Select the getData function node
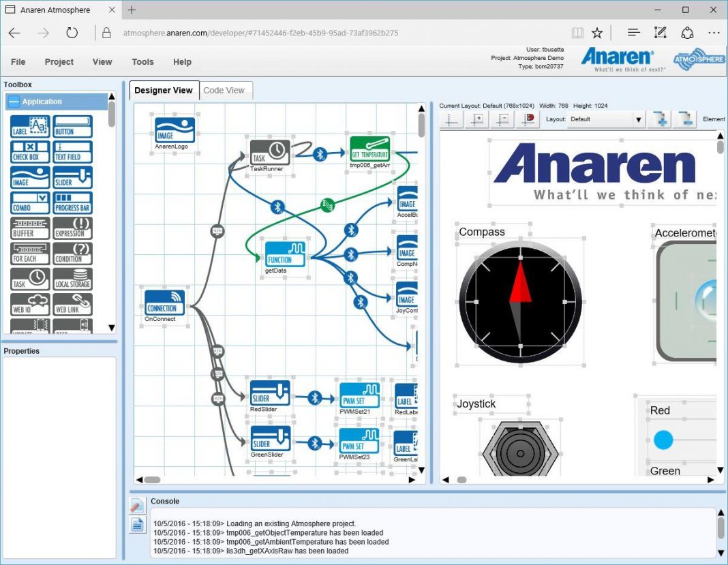The height and width of the screenshot is (565, 728). [285, 256]
